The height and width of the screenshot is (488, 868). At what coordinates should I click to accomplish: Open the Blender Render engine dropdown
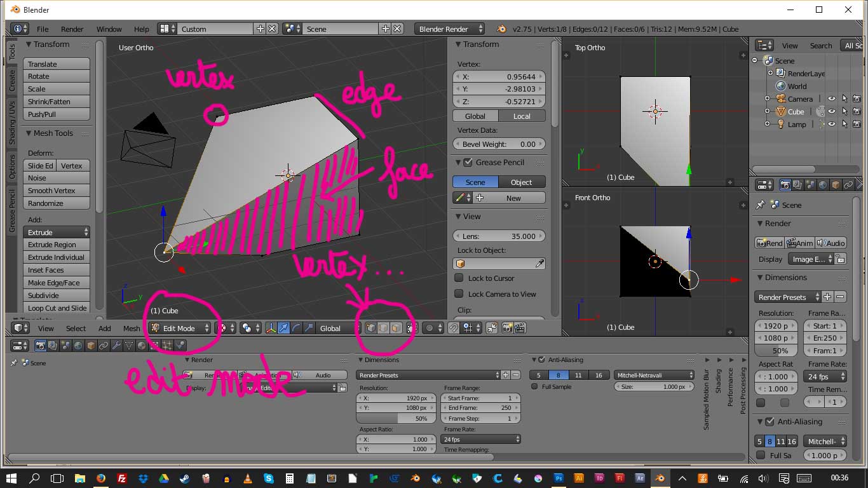pyautogui.click(x=449, y=29)
